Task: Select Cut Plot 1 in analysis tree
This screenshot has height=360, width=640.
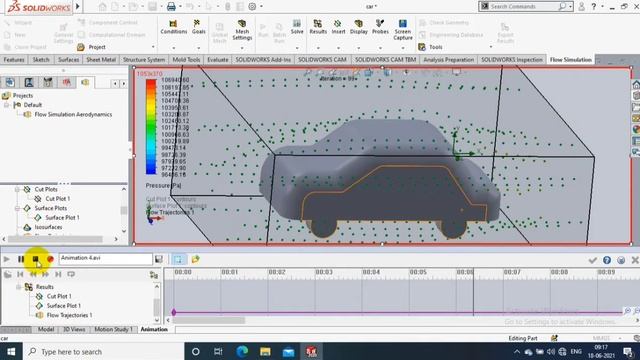Action: (58, 199)
